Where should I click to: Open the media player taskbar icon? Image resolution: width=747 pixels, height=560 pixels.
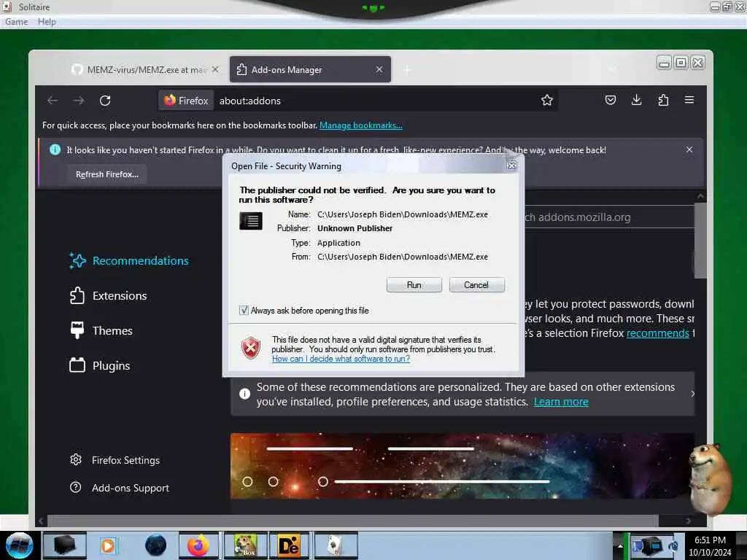108,545
